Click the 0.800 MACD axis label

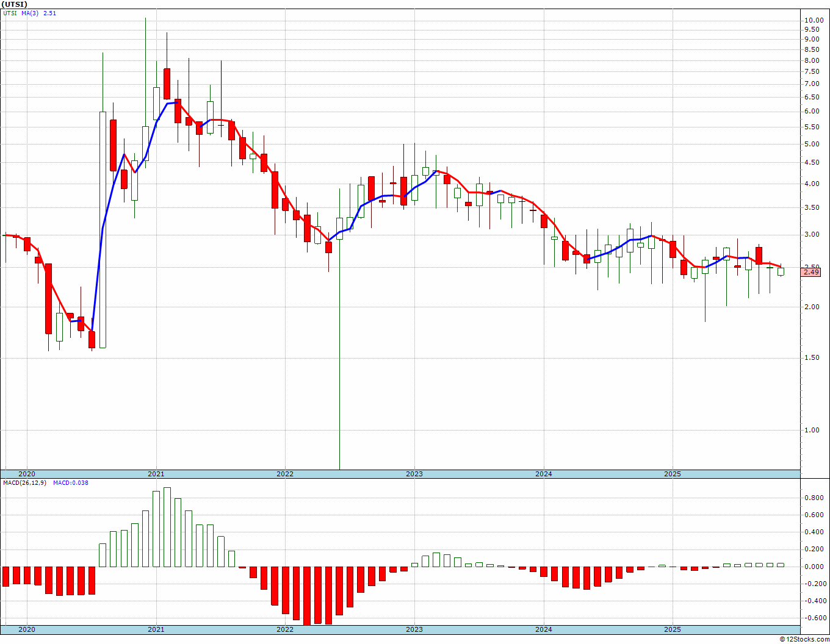click(x=813, y=498)
